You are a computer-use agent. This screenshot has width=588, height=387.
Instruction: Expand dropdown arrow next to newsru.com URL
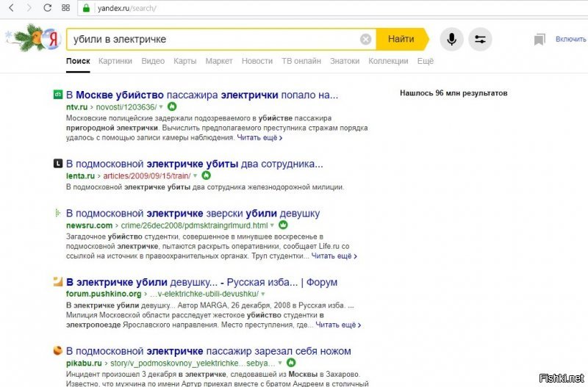click(272, 225)
